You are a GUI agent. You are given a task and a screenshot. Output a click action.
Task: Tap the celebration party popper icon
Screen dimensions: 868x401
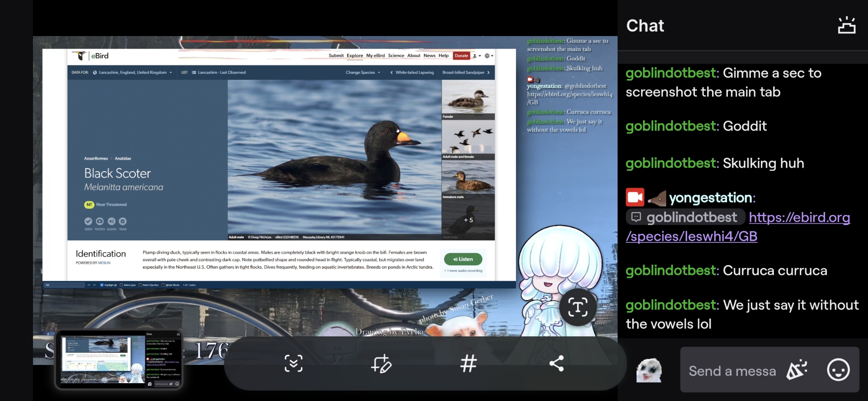point(797,370)
